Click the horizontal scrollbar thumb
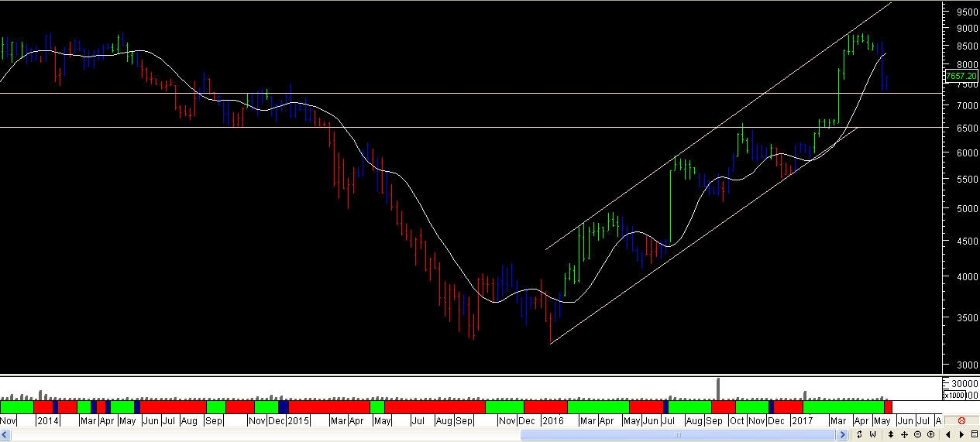980x442 pixels. pyautogui.click(x=678, y=435)
